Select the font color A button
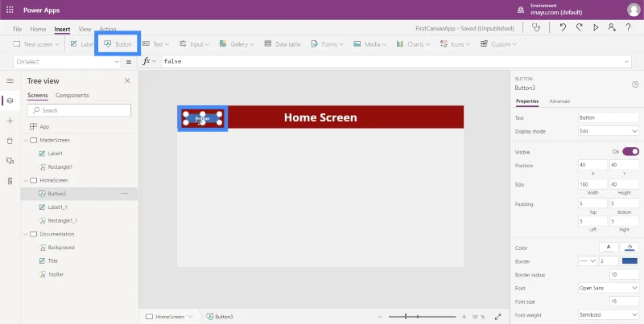Image resolution: width=644 pixels, height=324 pixels. pos(609,248)
